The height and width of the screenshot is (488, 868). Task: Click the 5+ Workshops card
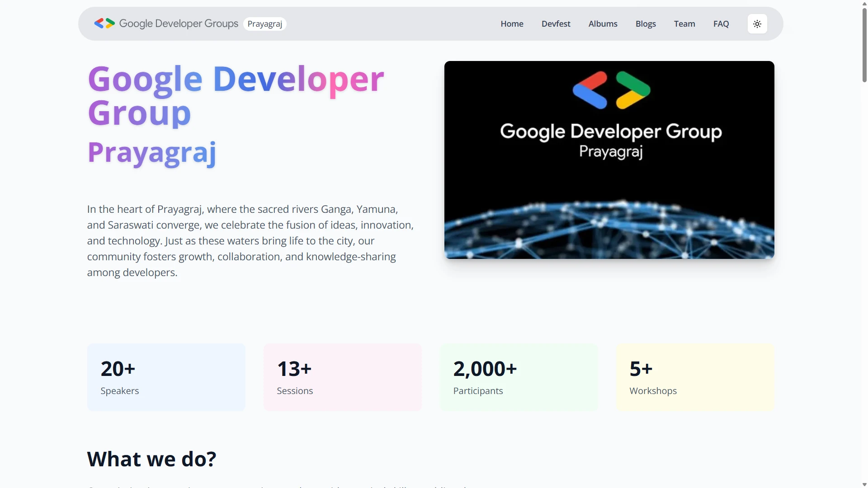click(x=695, y=377)
